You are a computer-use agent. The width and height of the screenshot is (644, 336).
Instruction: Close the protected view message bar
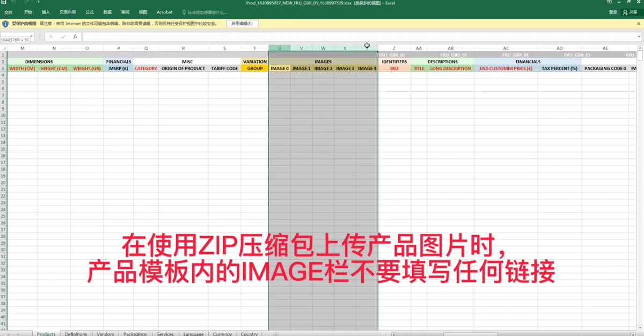(639, 24)
